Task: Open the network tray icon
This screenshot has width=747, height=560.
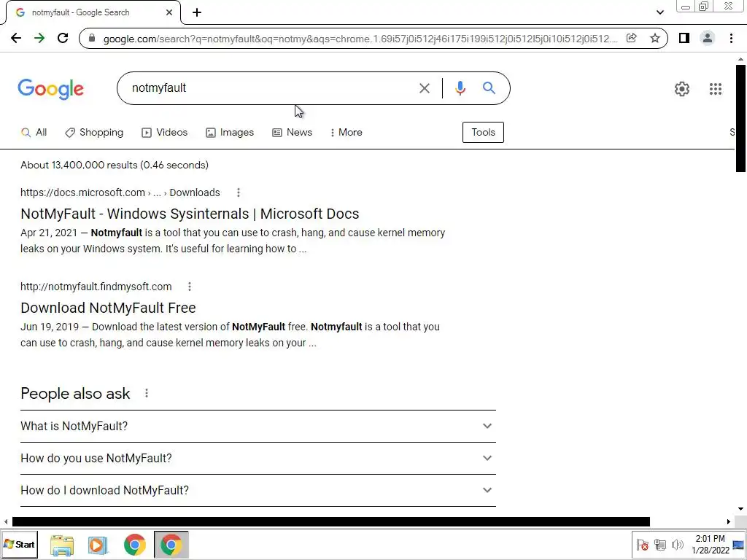Action: [659, 545]
